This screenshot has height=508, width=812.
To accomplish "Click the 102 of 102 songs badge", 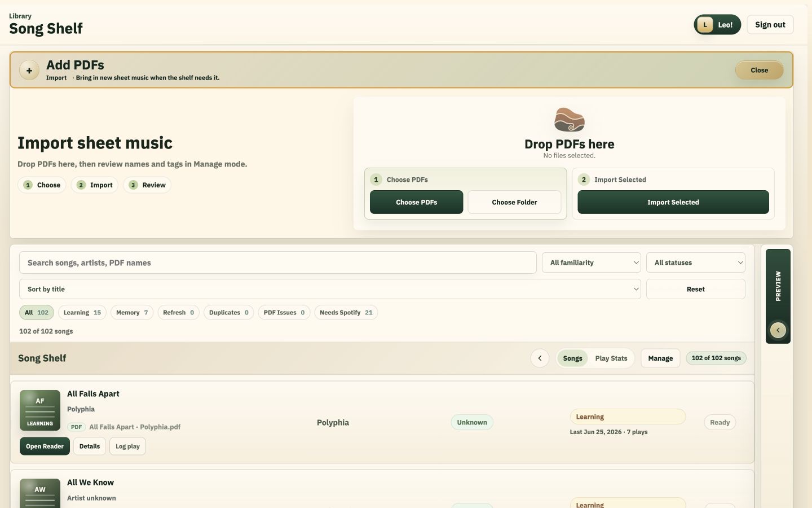I will coord(716,358).
